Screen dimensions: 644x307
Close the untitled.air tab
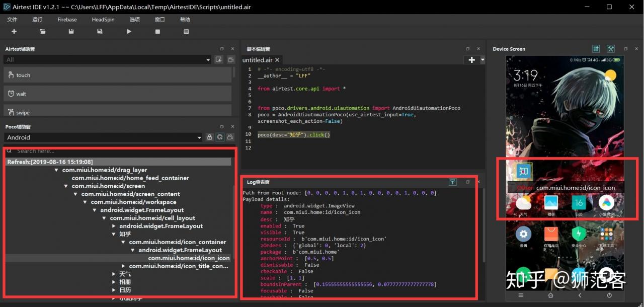click(x=277, y=60)
